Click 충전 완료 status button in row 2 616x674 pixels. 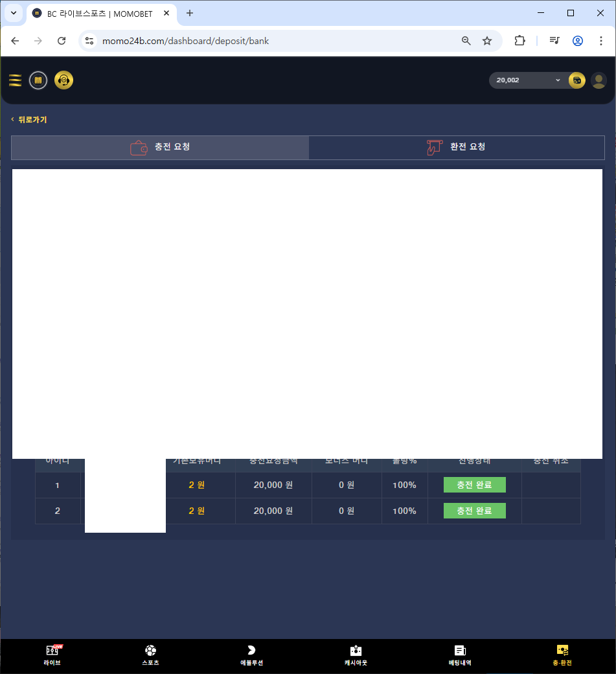click(x=474, y=511)
